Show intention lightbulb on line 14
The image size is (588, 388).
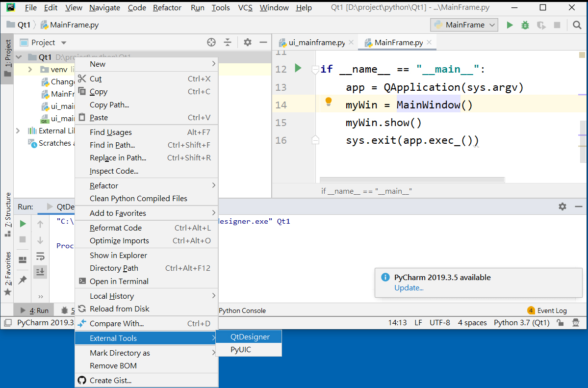pos(328,102)
